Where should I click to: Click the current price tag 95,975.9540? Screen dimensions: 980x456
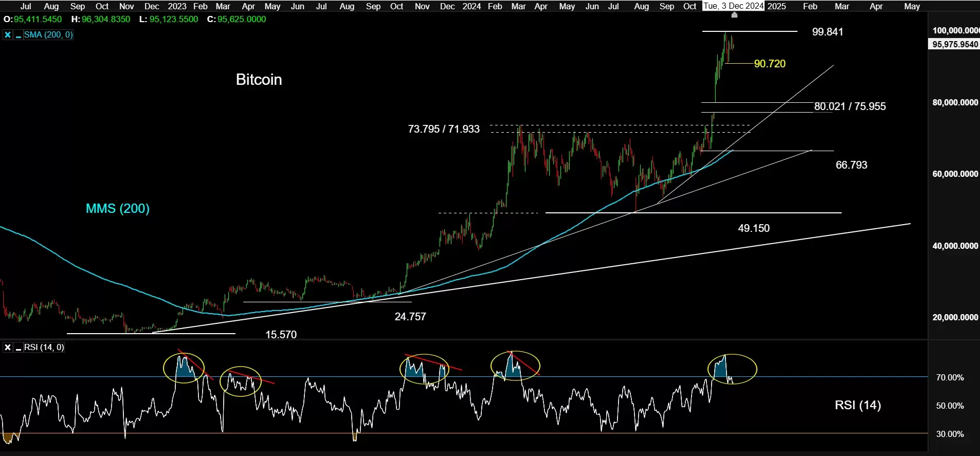(x=955, y=44)
